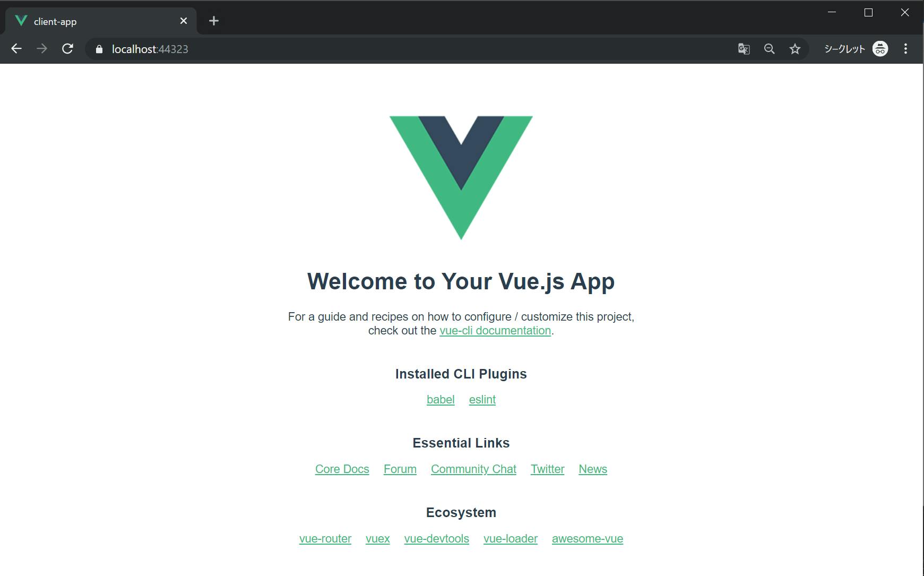Open the Google Translate page icon
Screen dimensions: 924x576
[x=744, y=49]
